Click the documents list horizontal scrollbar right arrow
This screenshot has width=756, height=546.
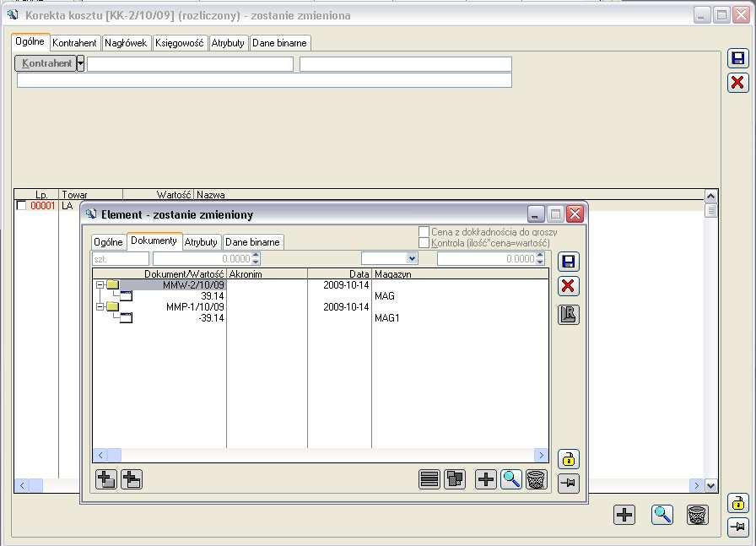click(x=542, y=455)
